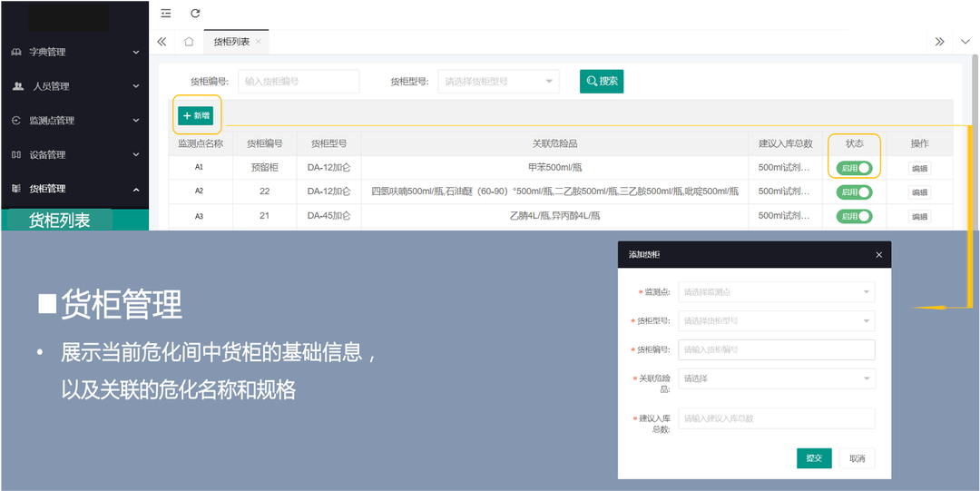Close the 货柜列表 tab
Image resolution: width=980 pixels, height=491 pixels.
pos(258,42)
